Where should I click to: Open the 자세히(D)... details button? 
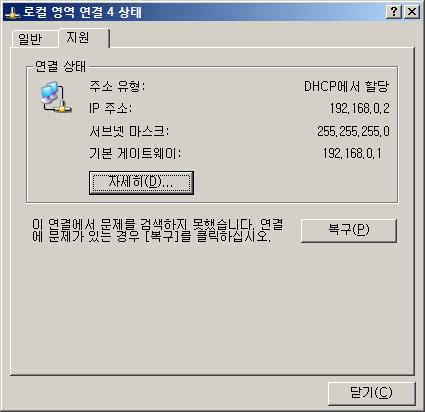pyautogui.click(x=141, y=183)
